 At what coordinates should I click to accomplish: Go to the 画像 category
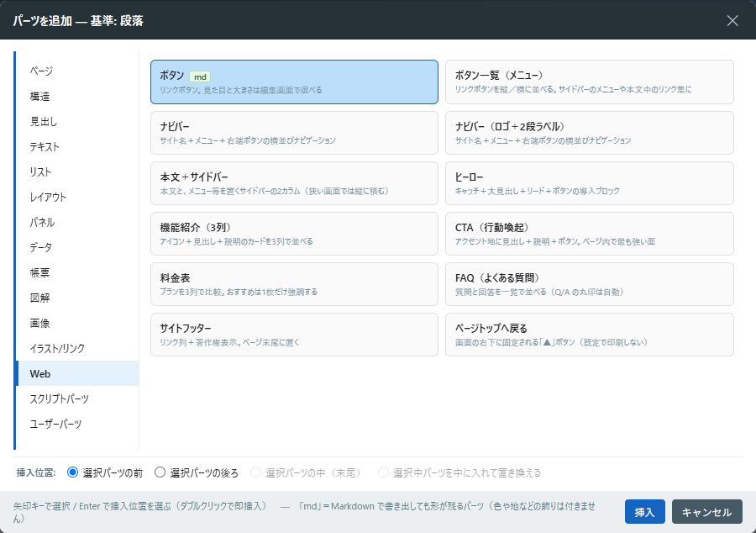pos(78,323)
